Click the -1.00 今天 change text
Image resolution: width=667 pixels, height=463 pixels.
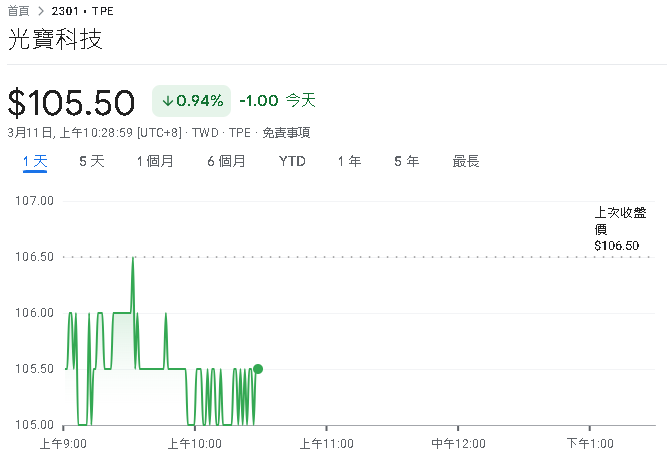(277, 101)
